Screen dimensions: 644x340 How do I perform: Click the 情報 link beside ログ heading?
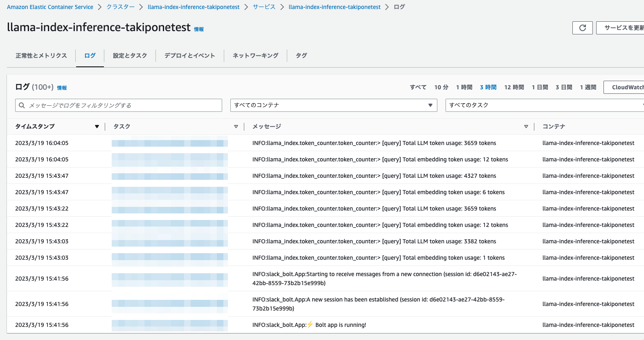pos(62,88)
